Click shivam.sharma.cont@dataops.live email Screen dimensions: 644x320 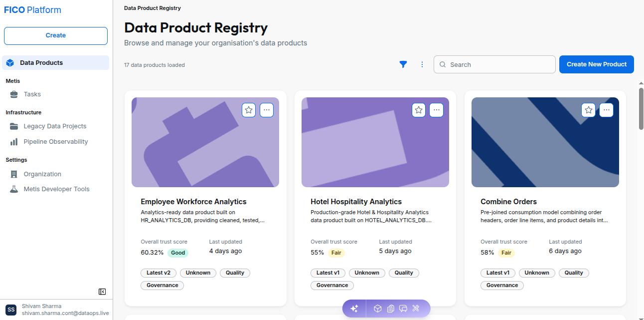click(x=65, y=313)
